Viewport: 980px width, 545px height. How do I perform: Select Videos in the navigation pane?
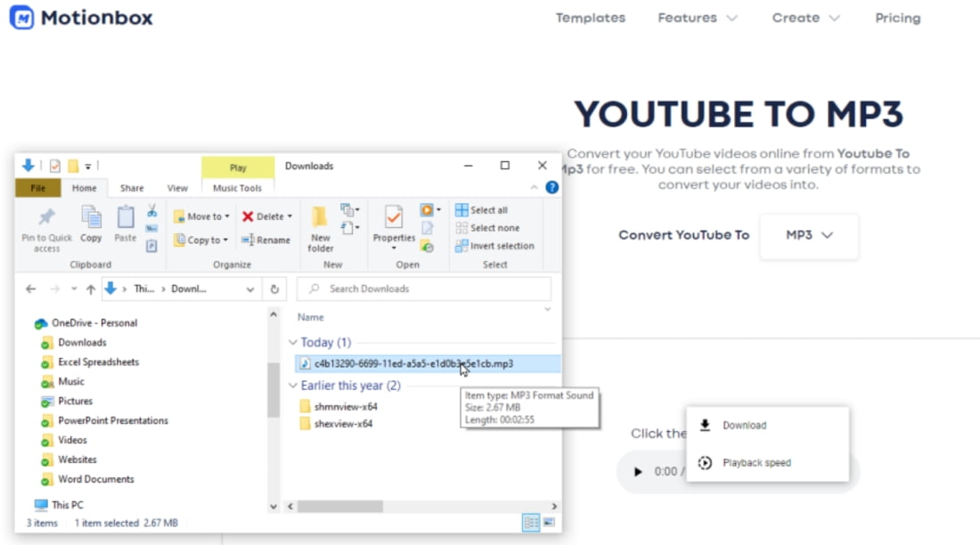(72, 440)
